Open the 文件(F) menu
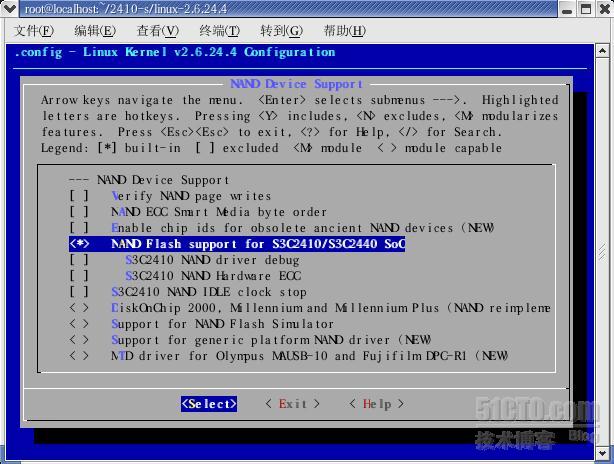The width and height of the screenshot is (614, 464). coord(34,31)
